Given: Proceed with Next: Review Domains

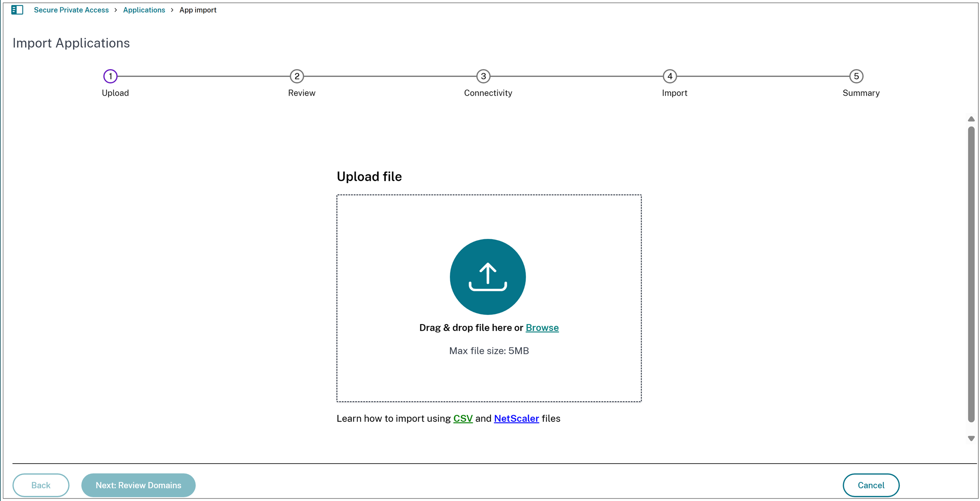Looking at the screenshot, I should tap(138, 485).
